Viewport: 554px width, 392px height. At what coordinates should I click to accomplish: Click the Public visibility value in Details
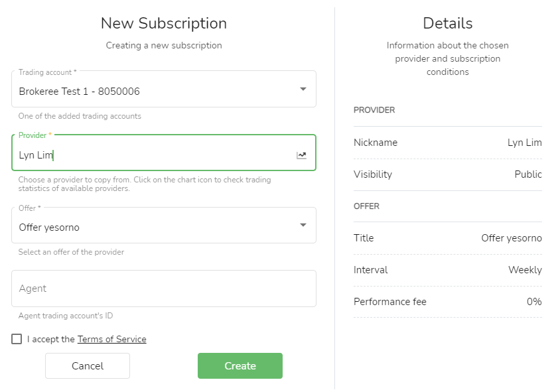pos(528,174)
